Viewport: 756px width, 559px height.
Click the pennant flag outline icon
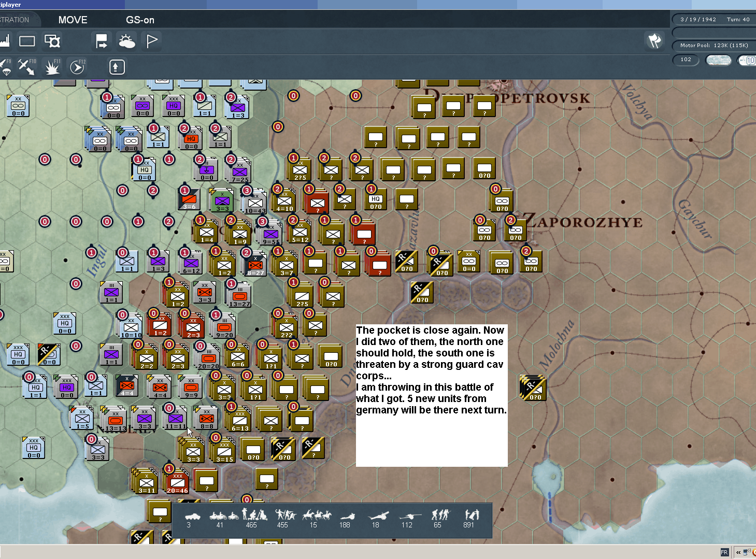[152, 41]
